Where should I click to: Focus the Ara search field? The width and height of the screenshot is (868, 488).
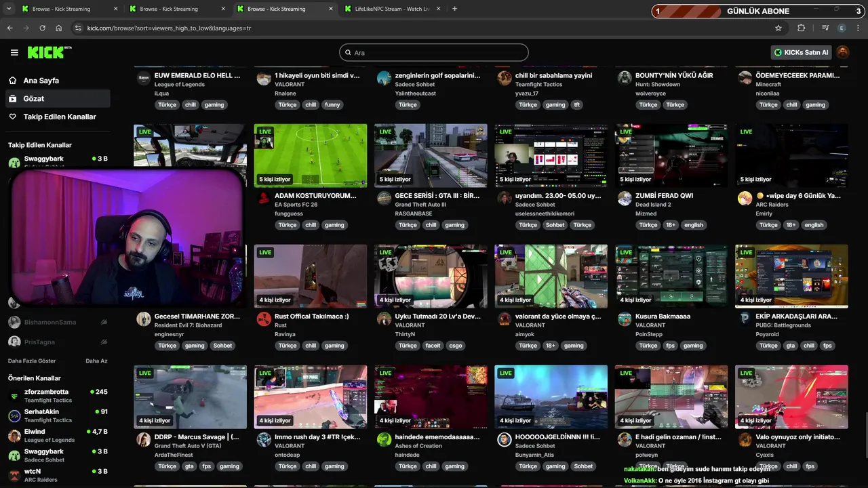tap(434, 52)
